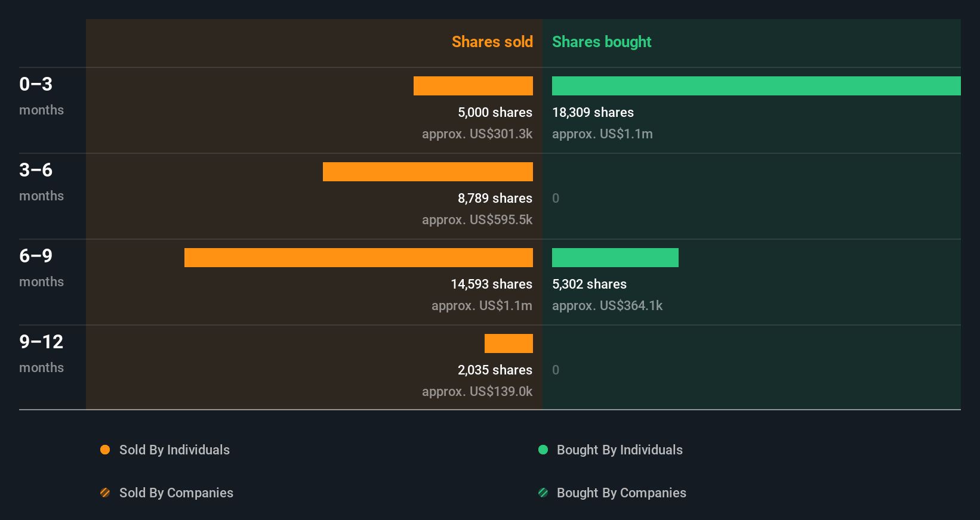
Task: Click the orange sold bar for 9–12 months
Action: coord(509,343)
